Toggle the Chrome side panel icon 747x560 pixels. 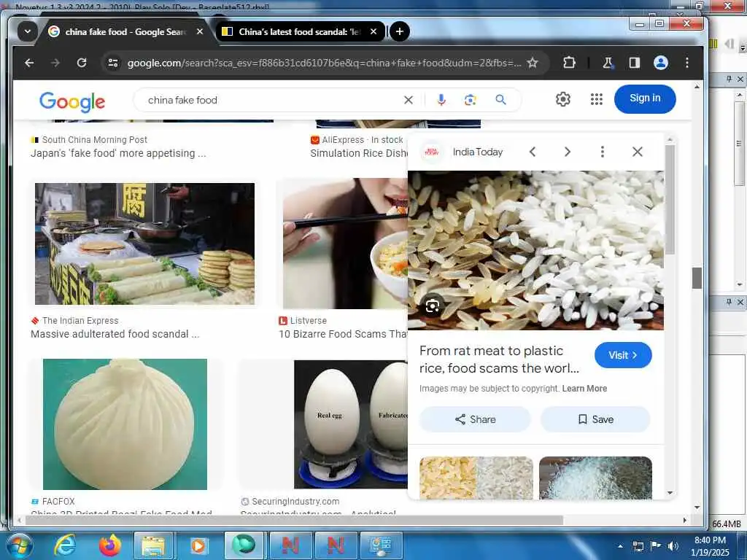[634, 63]
